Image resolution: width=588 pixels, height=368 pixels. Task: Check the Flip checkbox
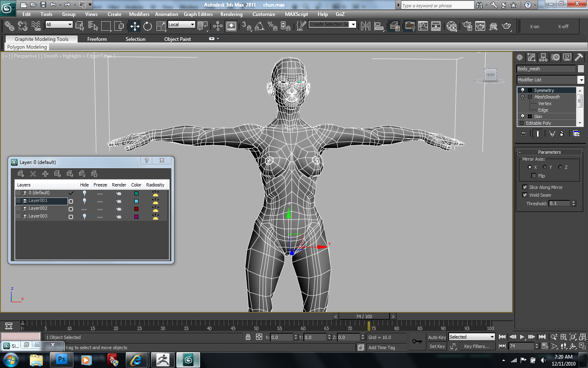coord(534,176)
